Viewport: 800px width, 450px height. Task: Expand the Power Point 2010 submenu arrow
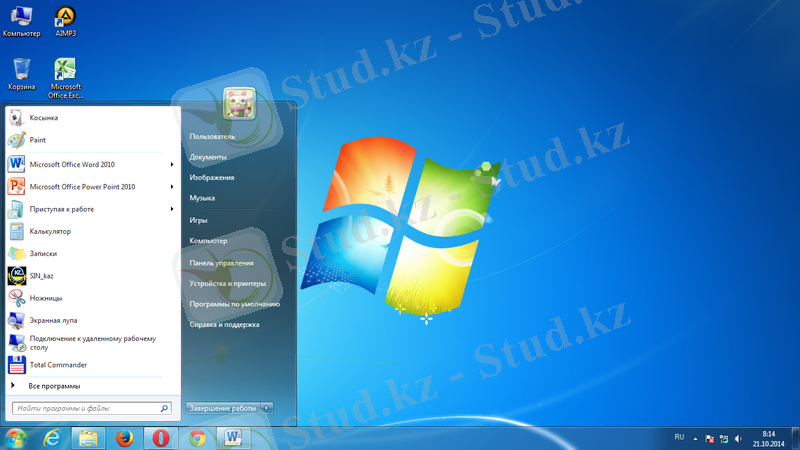click(172, 187)
